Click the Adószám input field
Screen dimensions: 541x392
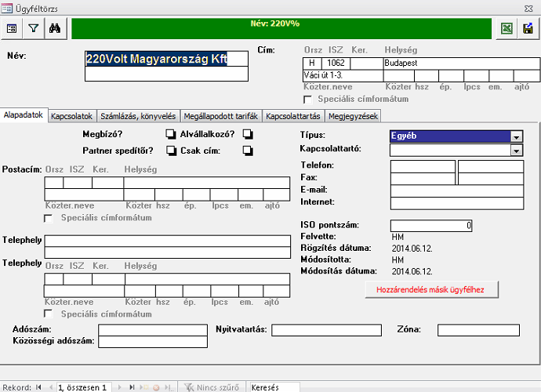click(x=153, y=330)
